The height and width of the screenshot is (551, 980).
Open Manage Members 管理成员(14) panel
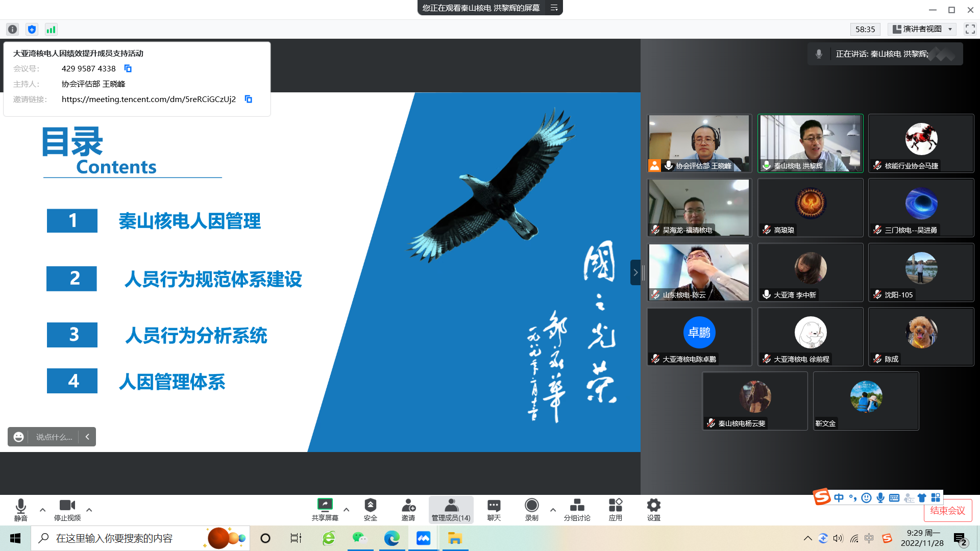pyautogui.click(x=451, y=509)
